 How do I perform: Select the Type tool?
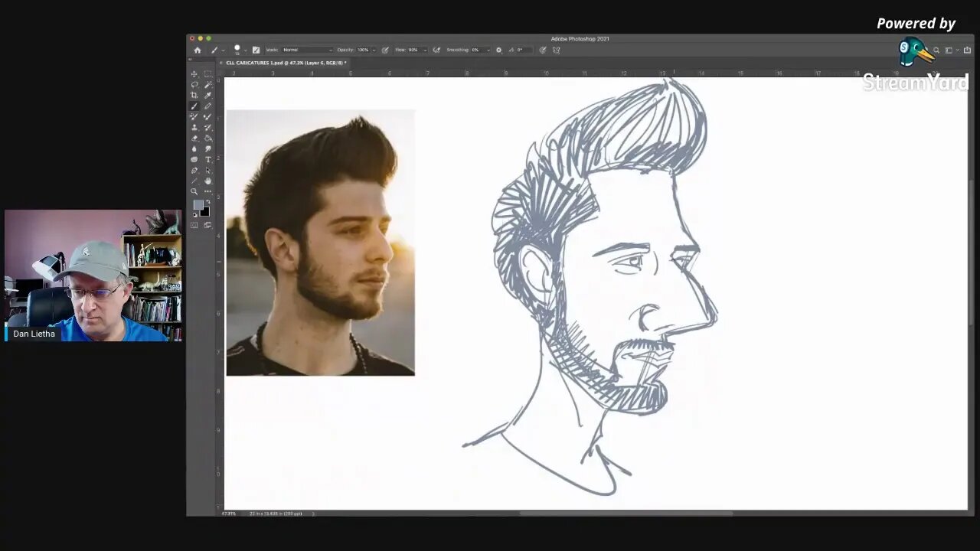208,158
